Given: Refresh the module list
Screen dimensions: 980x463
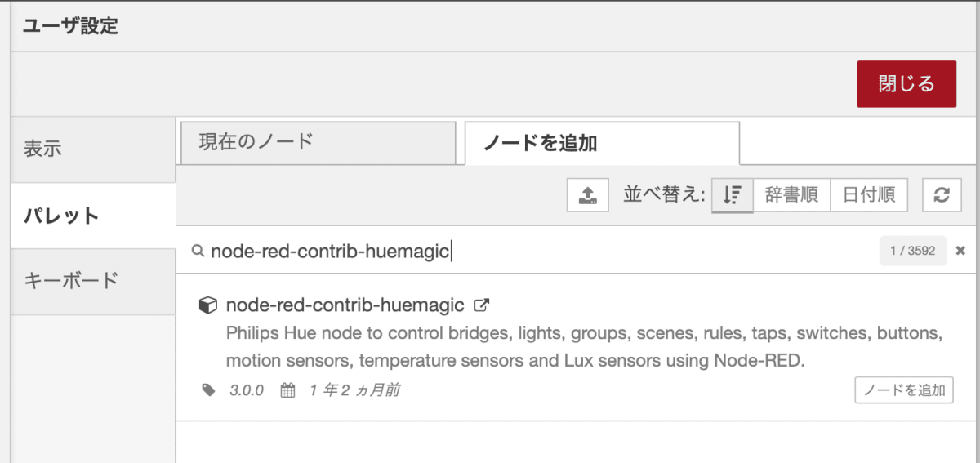Looking at the screenshot, I should click(942, 194).
